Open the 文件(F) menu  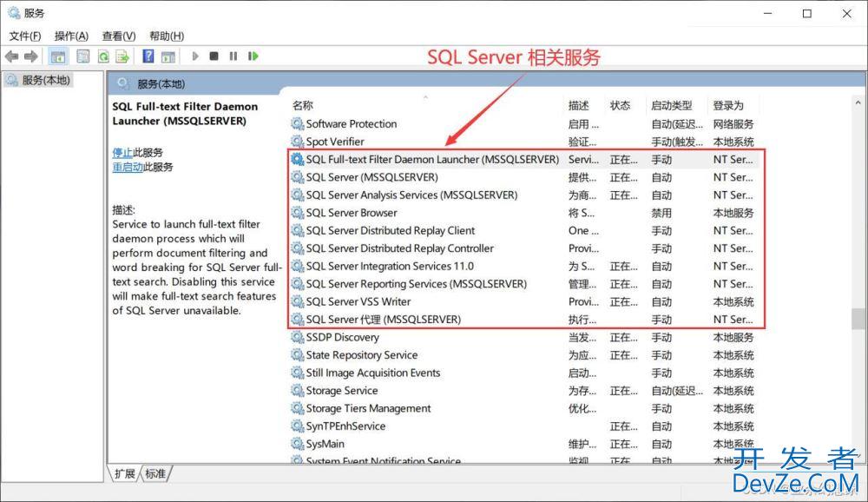point(25,36)
